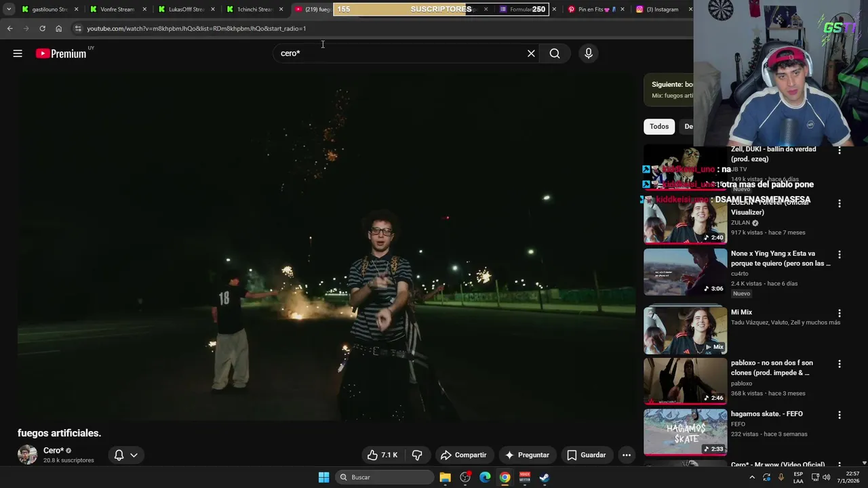
Task: Open 'Zell, DUKI - ballin de verdad' title
Action: coord(773,154)
